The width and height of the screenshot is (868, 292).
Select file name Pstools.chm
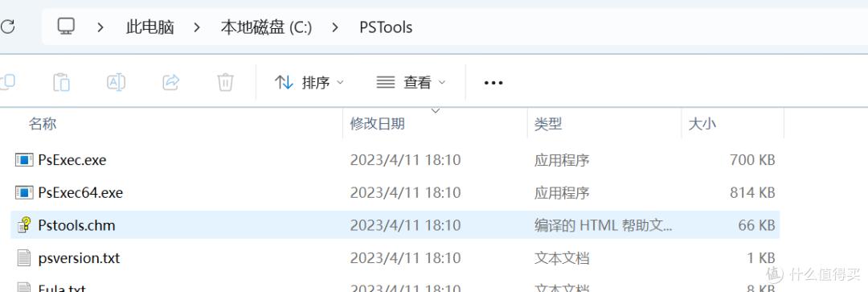(x=77, y=225)
